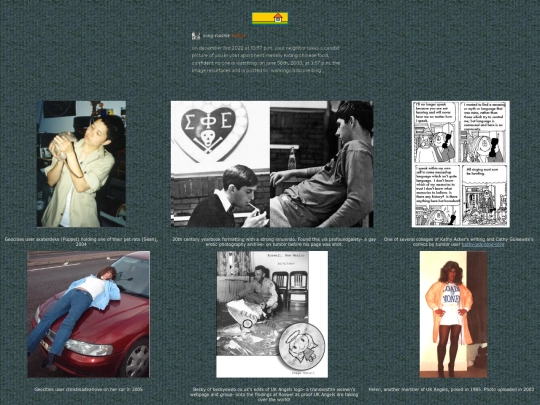Click the caption about Geocities user on her car
540x405 pixels.
point(89,390)
